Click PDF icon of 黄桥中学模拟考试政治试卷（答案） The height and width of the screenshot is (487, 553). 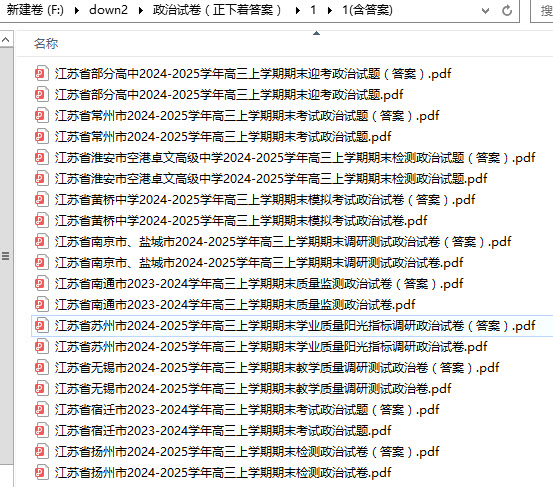click(x=41, y=200)
